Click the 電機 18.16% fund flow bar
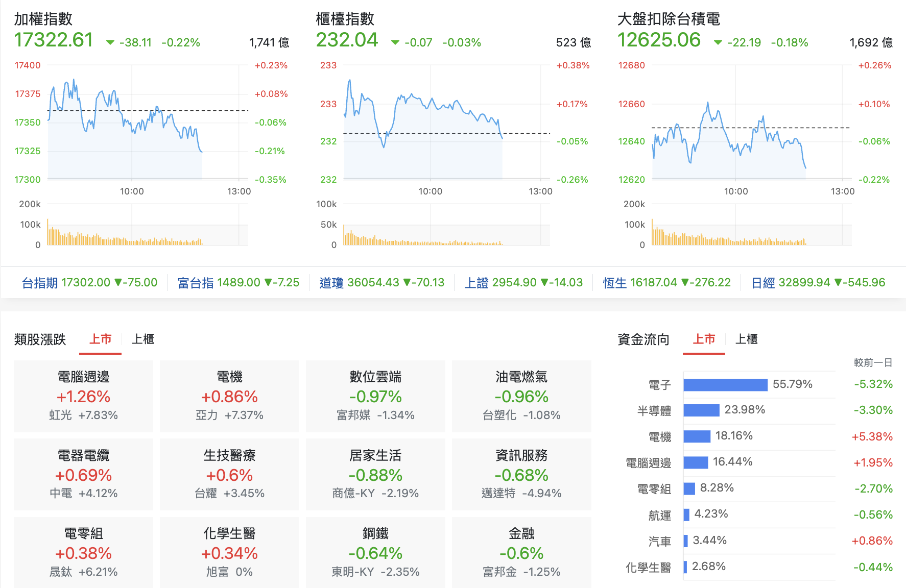The image size is (906, 588). coord(697,436)
